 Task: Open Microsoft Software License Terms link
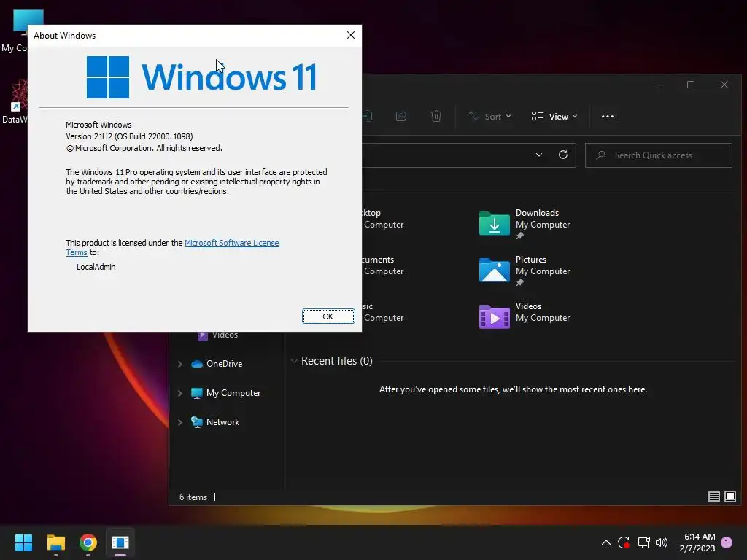tap(231, 243)
